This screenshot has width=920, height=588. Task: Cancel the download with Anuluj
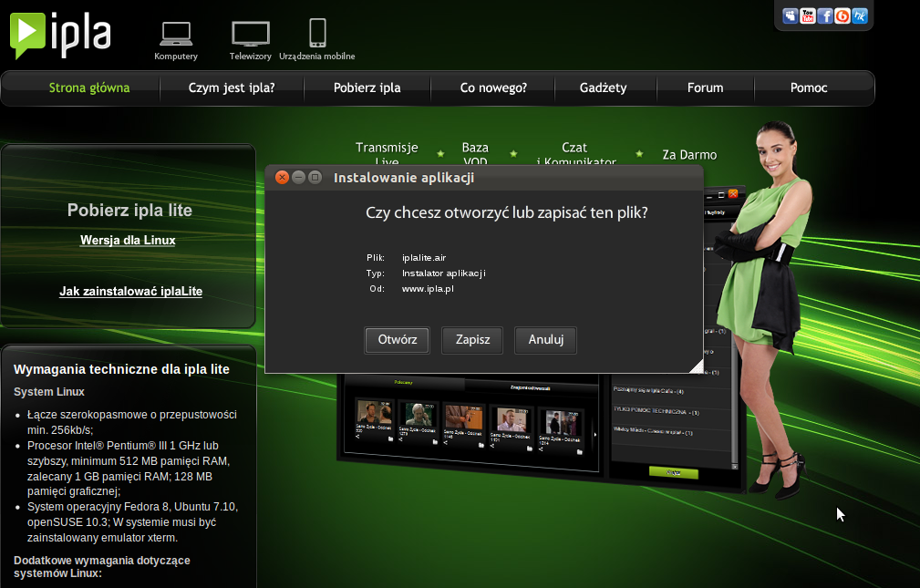(545, 340)
